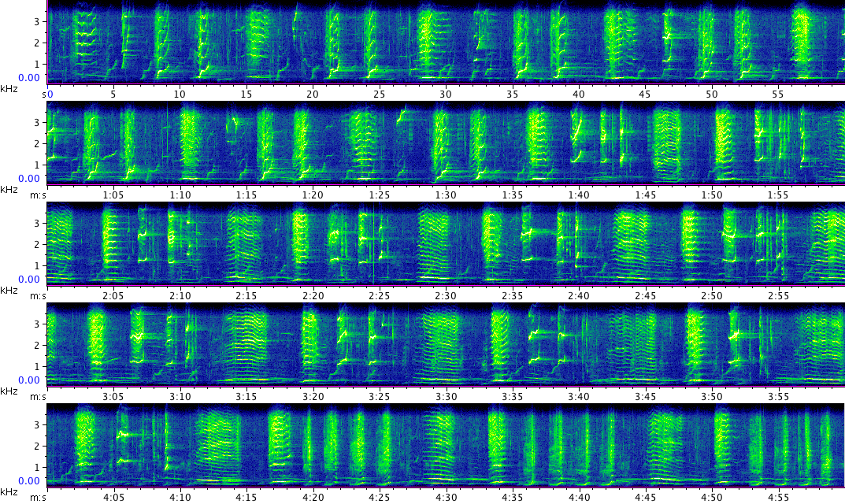
Task: Click the kHz unit label under first row
Action: pos(9,88)
